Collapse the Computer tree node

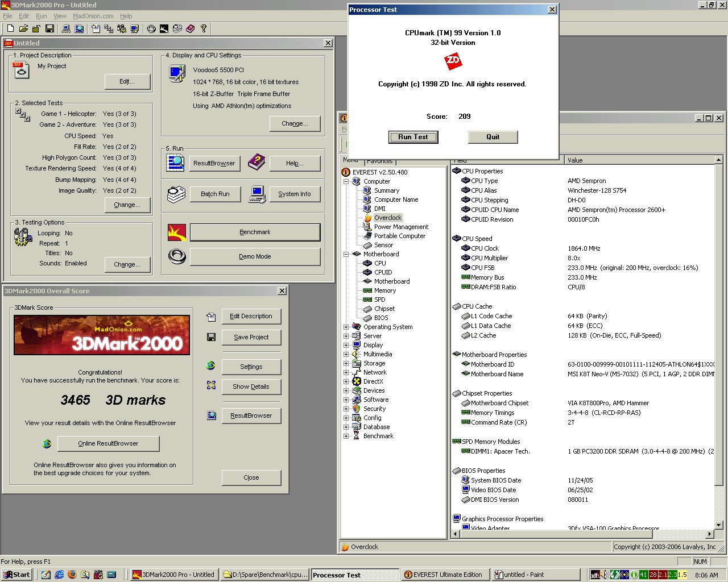point(346,181)
